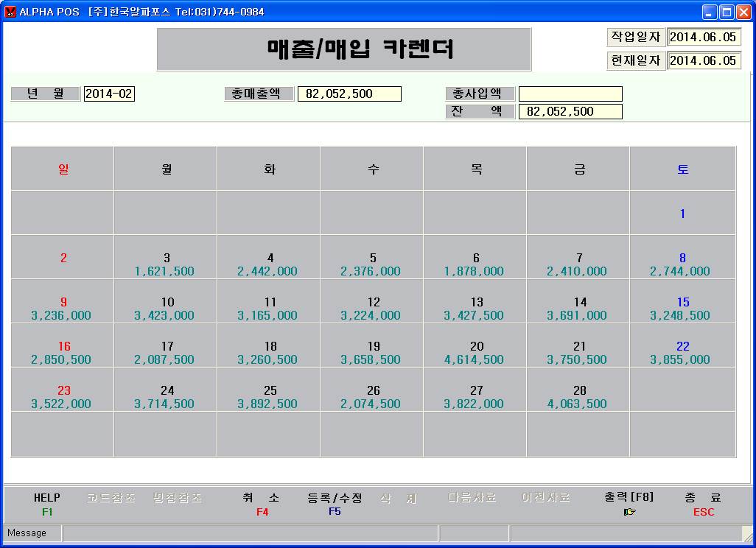Screen dimensions: 756x548
Task: Select day 10 with 3,423,000
Action: coord(165,302)
